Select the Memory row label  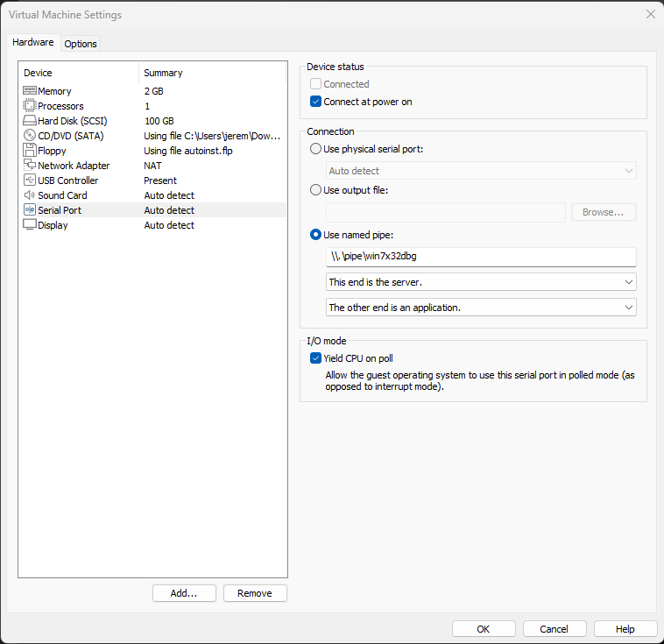click(x=54, y=91)
